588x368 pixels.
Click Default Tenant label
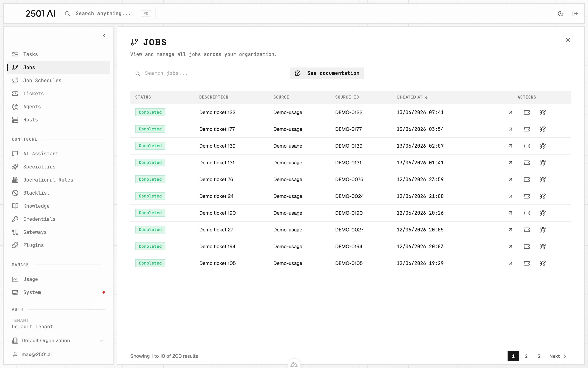tap(32, 327)
